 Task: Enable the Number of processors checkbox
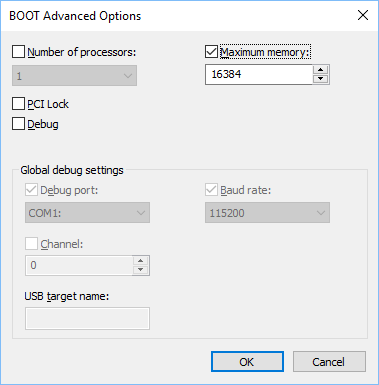[18, 52]
